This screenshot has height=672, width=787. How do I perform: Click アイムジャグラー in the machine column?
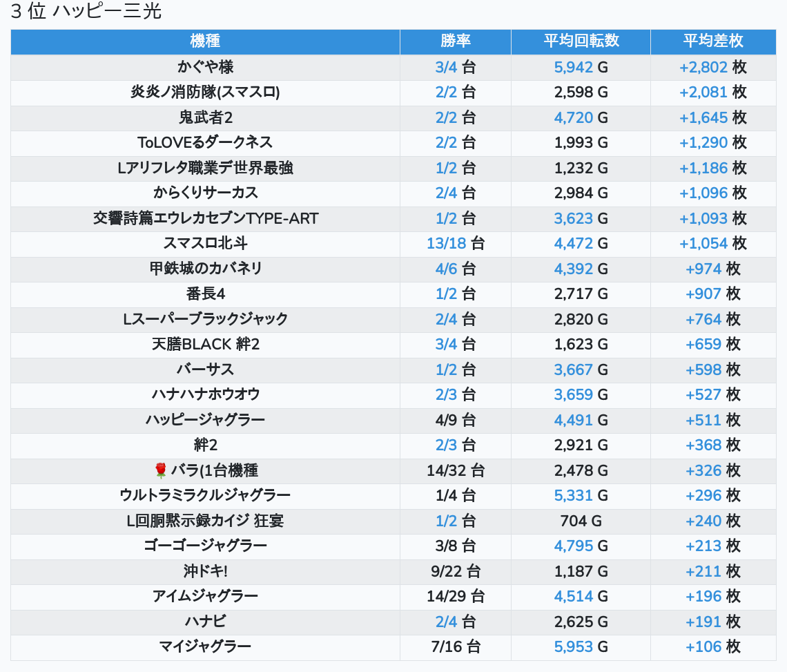point(205,596)
